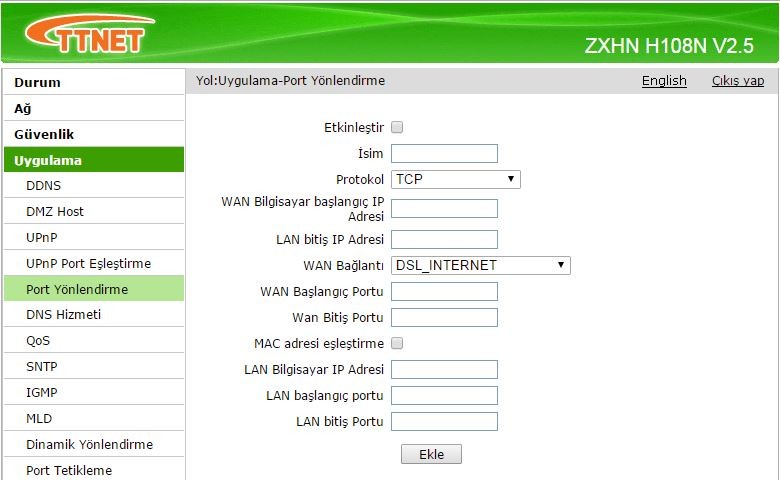Open UPnP Port Eşleştirme page
Viewport: 780px width, 480px height.
click(x=94, y=263)
